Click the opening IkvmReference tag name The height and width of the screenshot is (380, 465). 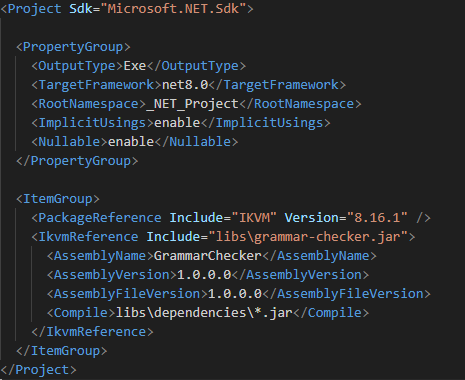[x=89, y=237]
